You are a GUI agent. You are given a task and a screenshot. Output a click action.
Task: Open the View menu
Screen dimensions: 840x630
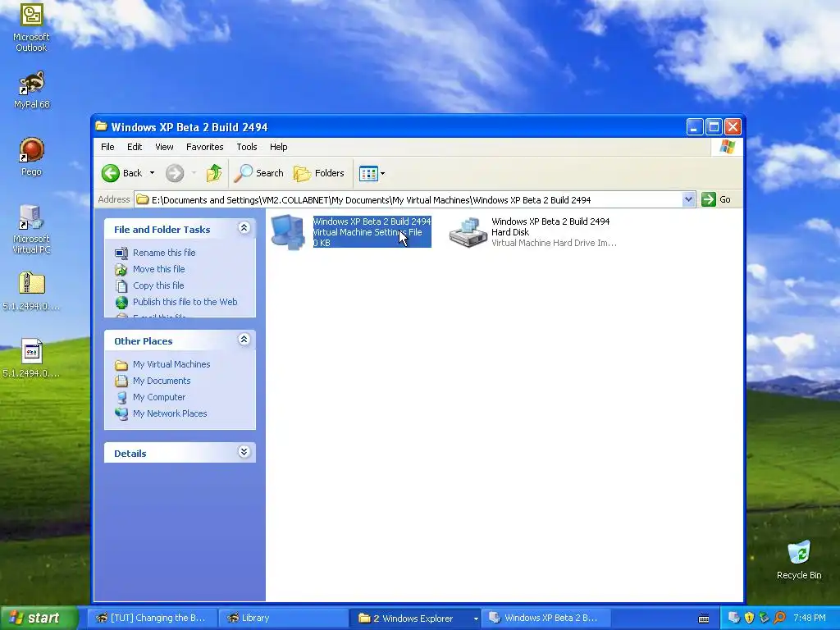tap(164, 147)
